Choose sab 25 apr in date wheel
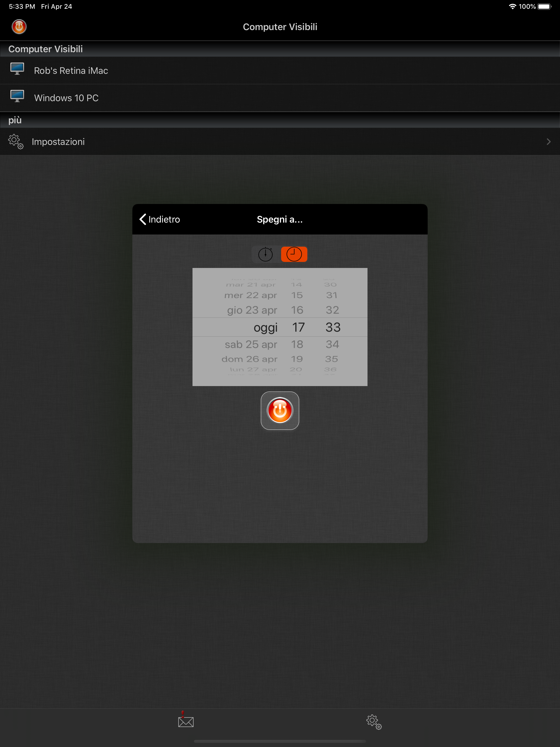This screenshot has height=747, width=560. coord(251,345)
